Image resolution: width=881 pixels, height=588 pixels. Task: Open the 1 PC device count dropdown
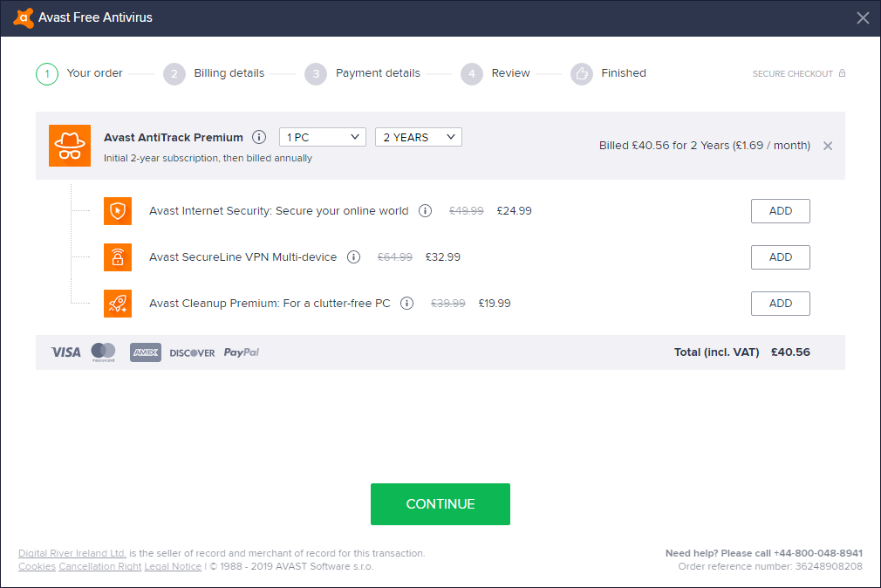point(323,137)
